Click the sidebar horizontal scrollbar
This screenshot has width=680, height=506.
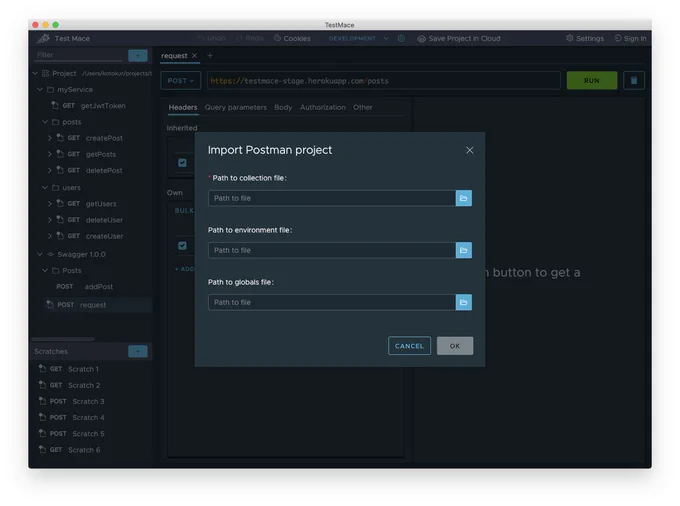coord(63,339)
